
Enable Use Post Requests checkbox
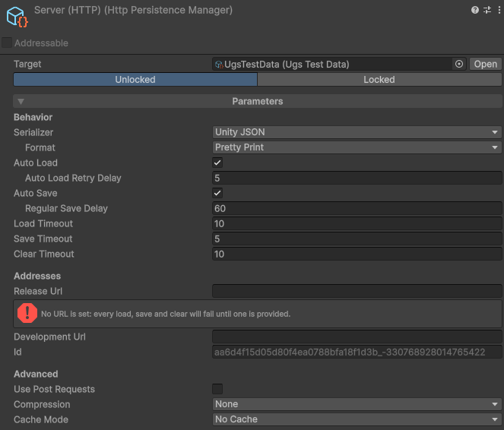pos(217,389)
